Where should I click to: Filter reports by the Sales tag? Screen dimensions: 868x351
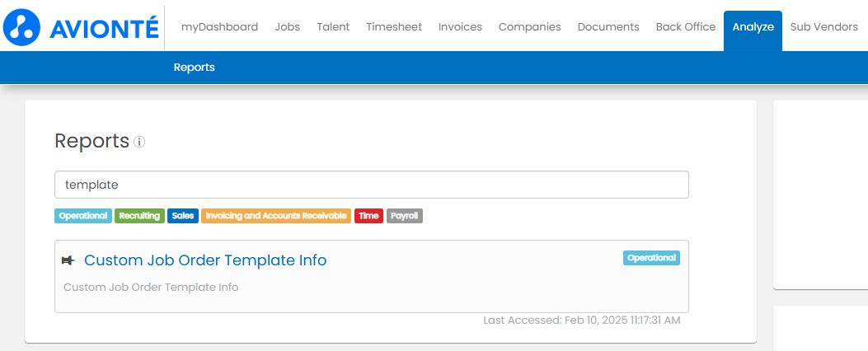point(183,216)
